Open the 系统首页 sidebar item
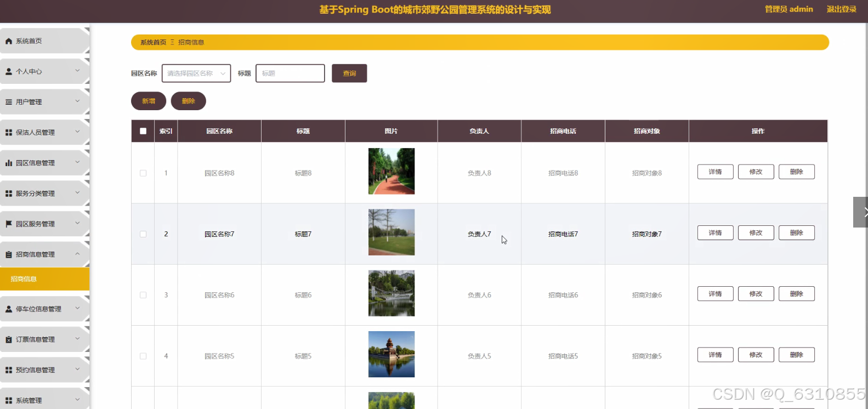The height and width of the screenshot is (409, 868). [44, 41]
